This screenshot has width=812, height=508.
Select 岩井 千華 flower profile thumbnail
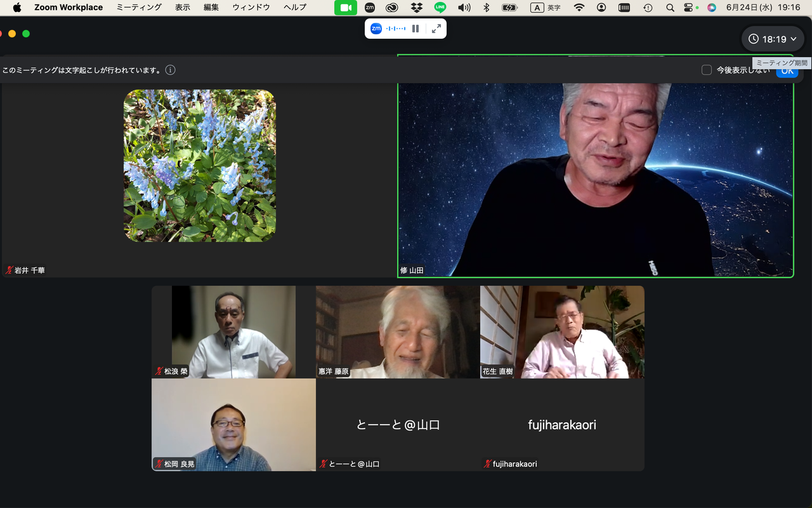200,166
